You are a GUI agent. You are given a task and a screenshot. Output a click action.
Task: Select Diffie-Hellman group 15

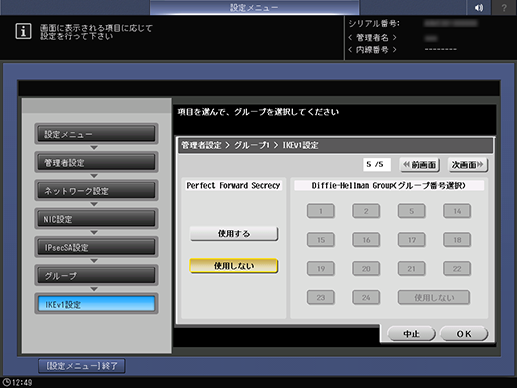click(321, 240)
